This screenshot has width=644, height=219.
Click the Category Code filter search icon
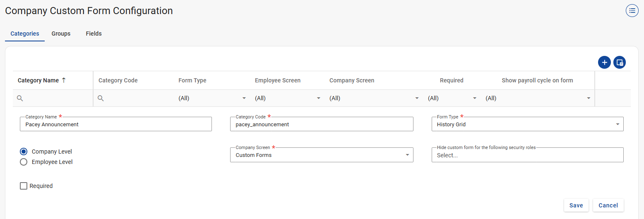pyautogui.click(x=101, y=98)
